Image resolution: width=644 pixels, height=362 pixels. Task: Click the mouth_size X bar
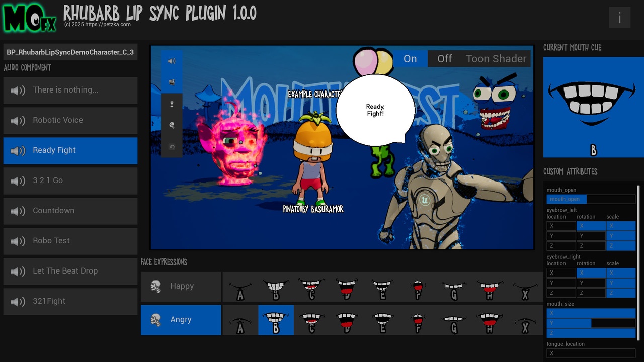tap(591, 313)
